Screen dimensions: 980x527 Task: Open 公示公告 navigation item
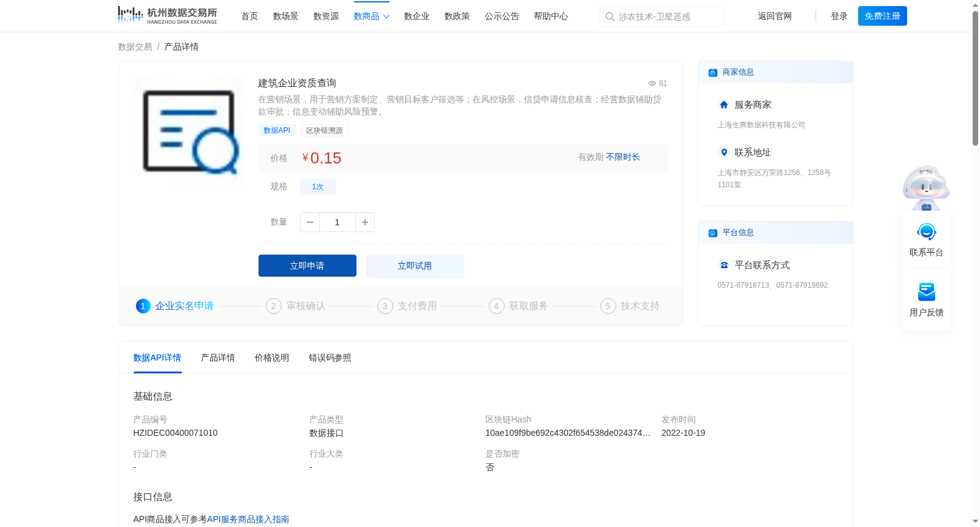tap(502, 17)
